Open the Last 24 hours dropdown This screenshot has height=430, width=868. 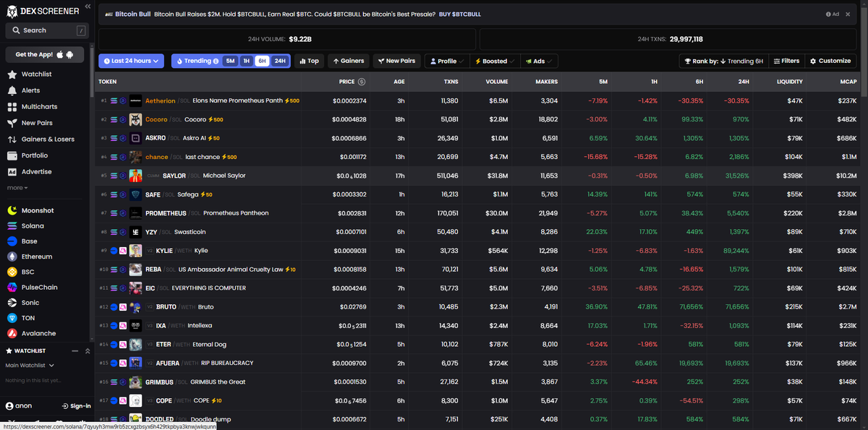pyautogui.click(x=131, y=61)
